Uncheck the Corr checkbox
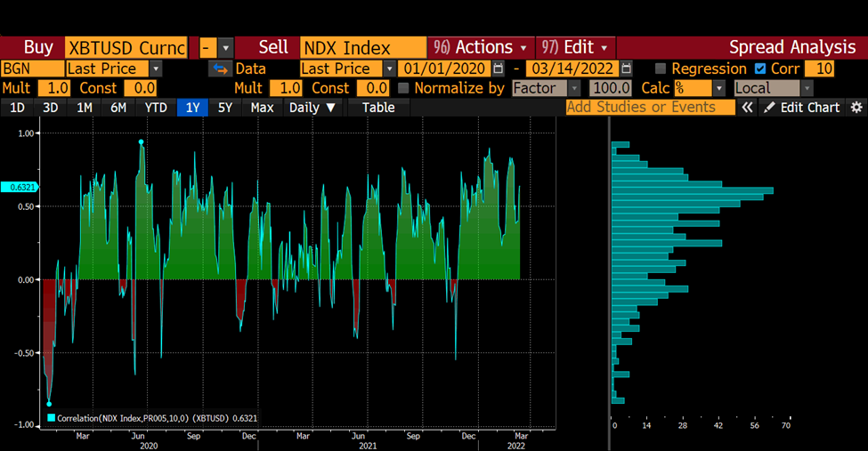This screenshot has height=451, width=868. click(x=759, y=68)
